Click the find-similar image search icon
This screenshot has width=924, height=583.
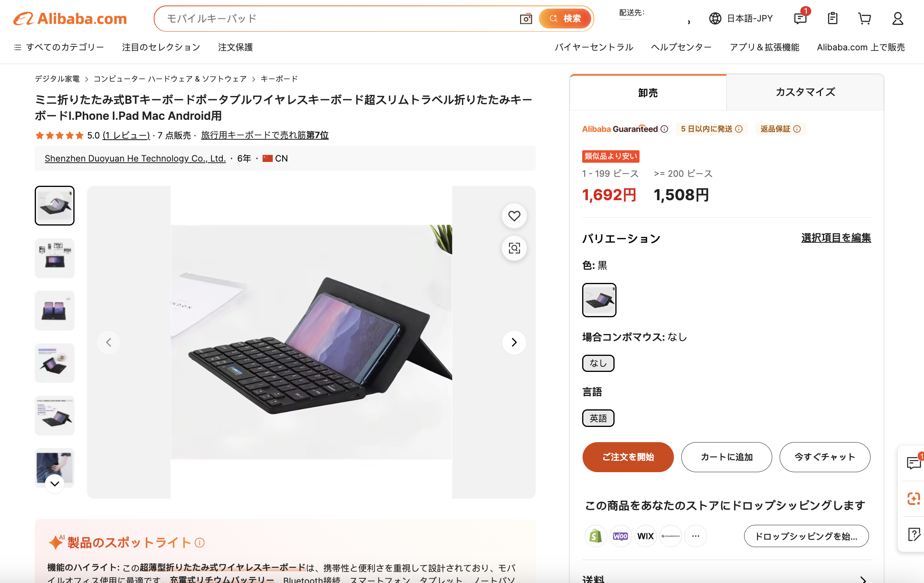[x=514, y=248]
